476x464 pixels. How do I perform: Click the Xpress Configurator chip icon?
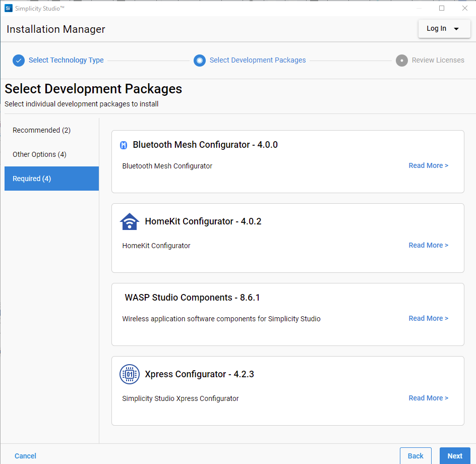coord(130,374)
